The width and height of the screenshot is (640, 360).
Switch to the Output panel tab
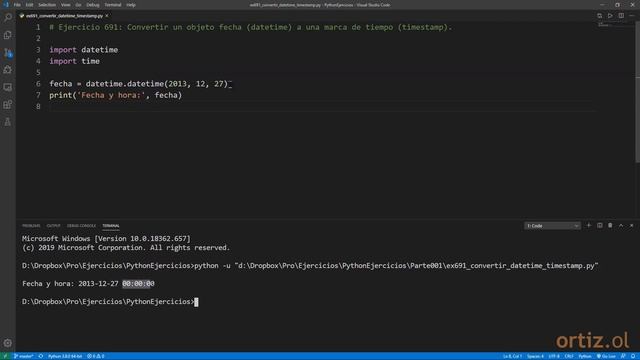(53, 226)
